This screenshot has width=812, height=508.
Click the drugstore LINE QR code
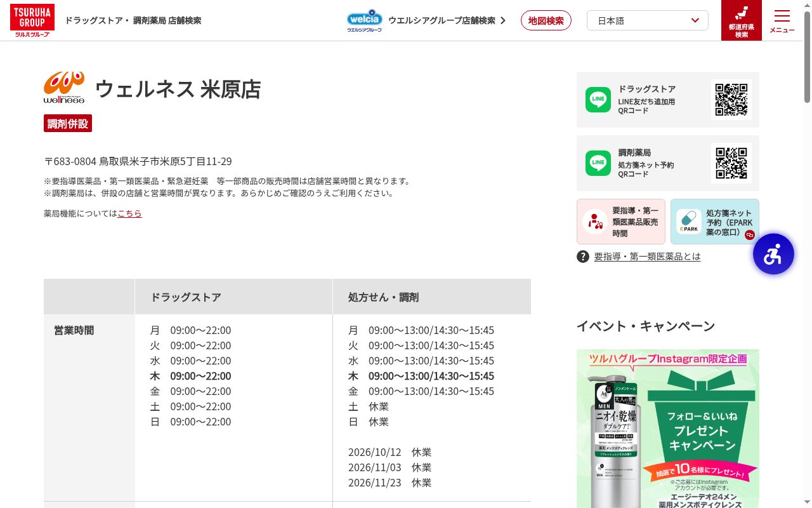(731, 100)
